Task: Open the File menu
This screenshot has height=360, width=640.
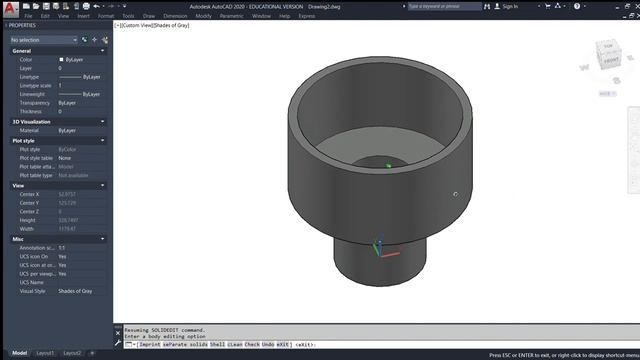Action: [x=28, y=16]
